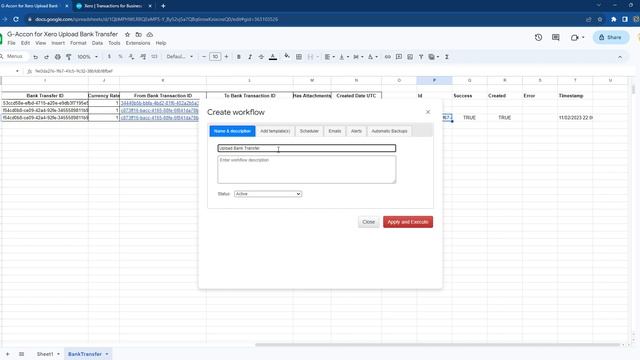Image resolution: width=640 pixels, height=360 pixels.
Task: Select the paint format tool
Action: click(x=69, y=57)
